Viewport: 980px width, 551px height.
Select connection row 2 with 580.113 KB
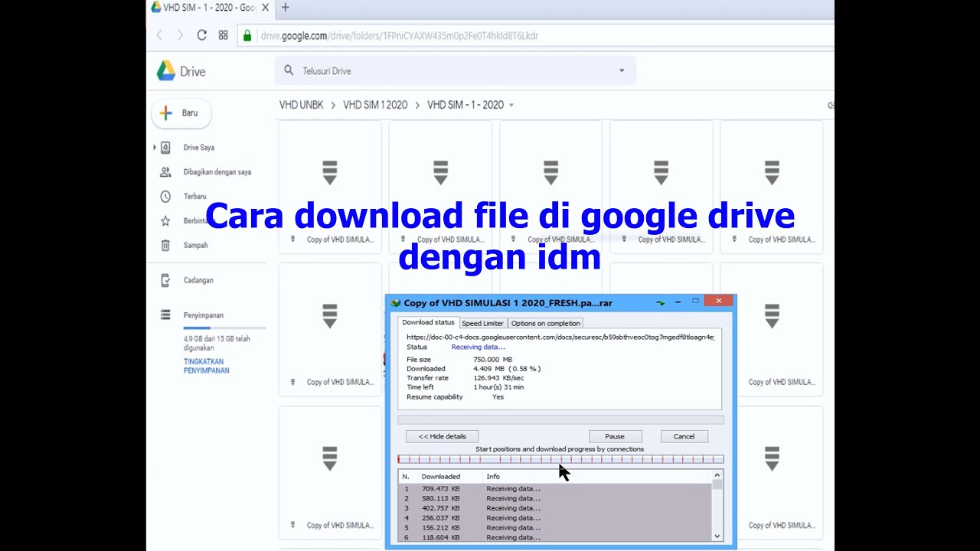click(x=555, y=498)
